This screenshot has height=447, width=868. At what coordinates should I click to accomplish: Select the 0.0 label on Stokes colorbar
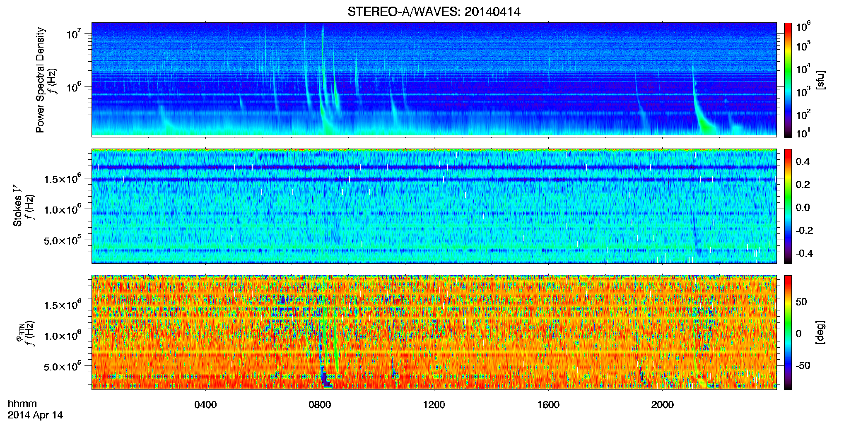coord(803,207)
